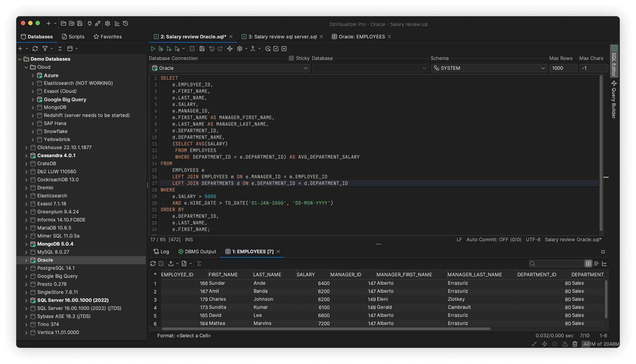Click the Sum aggregation icon in results toolbar
Screen dimensions: 636x364
tap(199, 263)
